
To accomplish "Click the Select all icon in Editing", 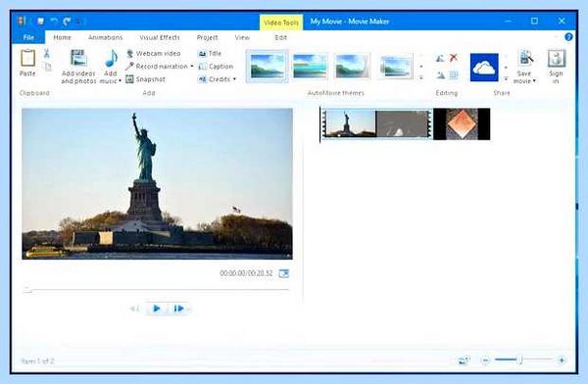I will pos(454,75).
